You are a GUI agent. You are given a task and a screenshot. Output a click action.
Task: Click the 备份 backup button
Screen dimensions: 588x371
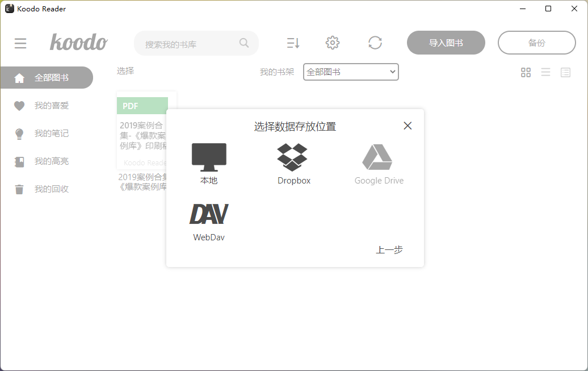tap(536, 43)
